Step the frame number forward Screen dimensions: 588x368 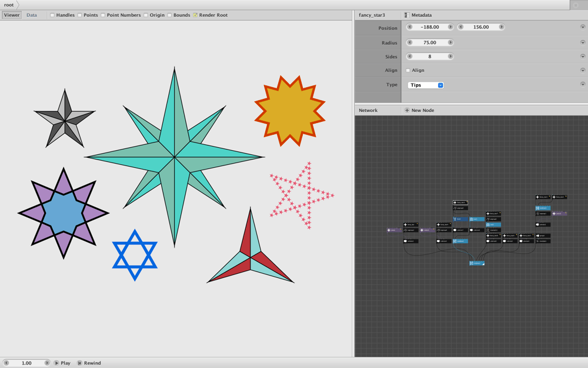pos(47,363)
